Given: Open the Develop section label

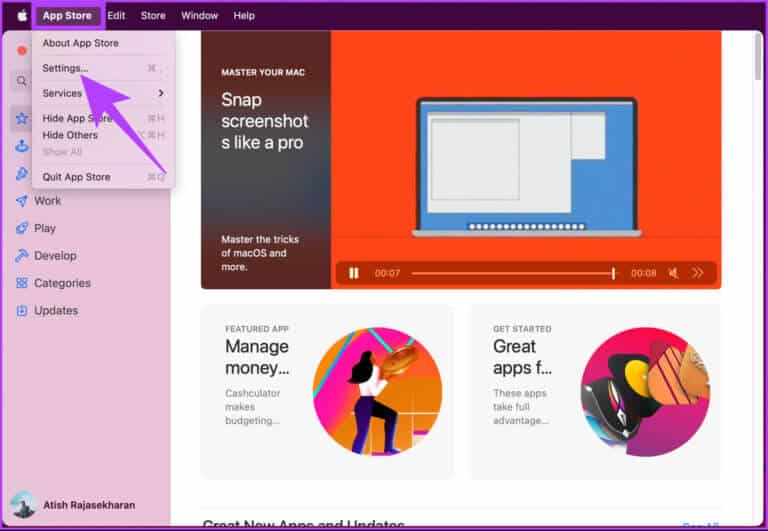Looking at the screenshot, I should [55, 256].
